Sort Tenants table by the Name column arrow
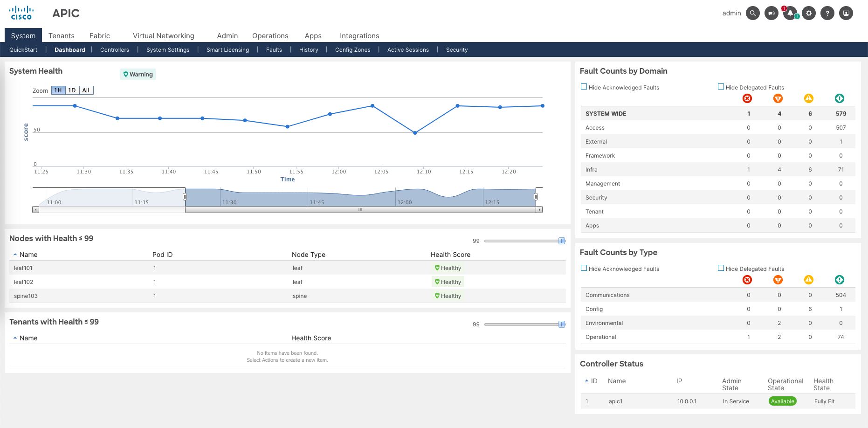This screenshot has height=428, width=868. click(15, 338)
